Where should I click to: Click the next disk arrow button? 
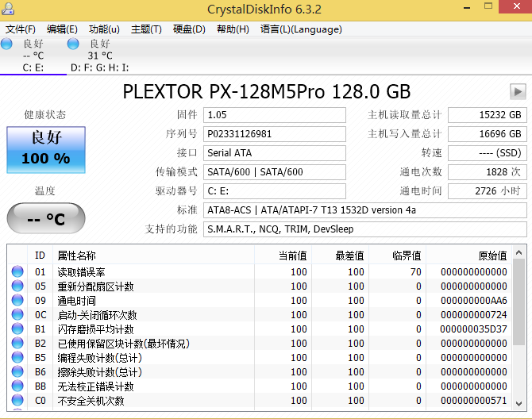point(518,91)
